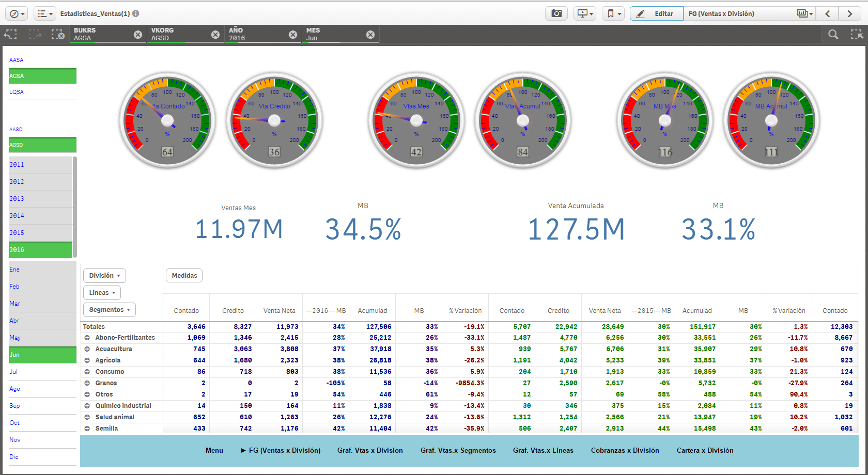The image size is (868, 475).
Task: Select month Dic
Action: pos(43,457)
